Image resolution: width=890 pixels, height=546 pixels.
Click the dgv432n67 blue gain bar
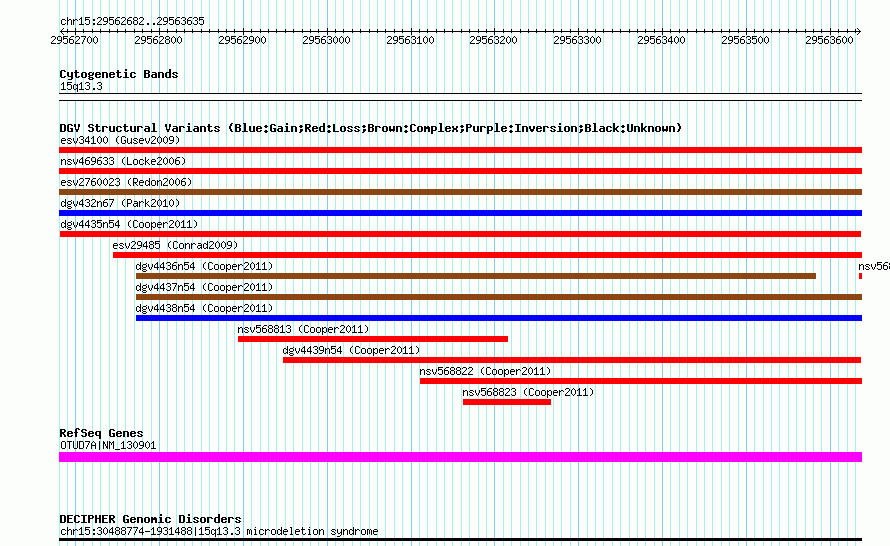coord(460,213)
